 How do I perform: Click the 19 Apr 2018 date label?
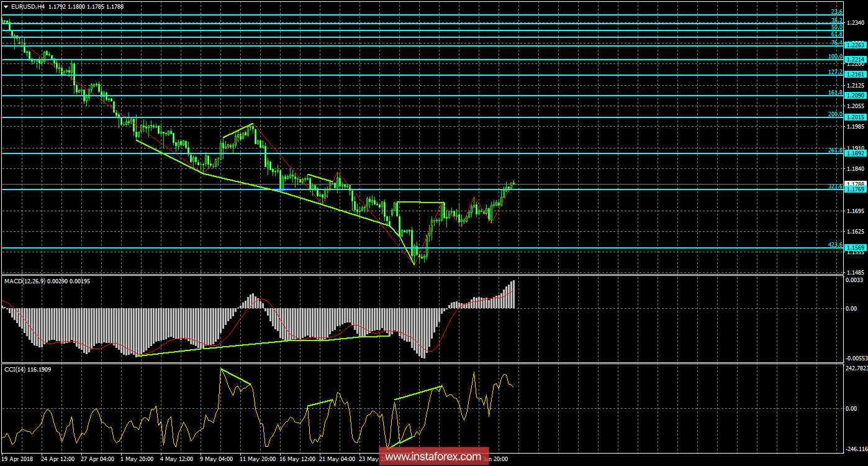[17, 459]
